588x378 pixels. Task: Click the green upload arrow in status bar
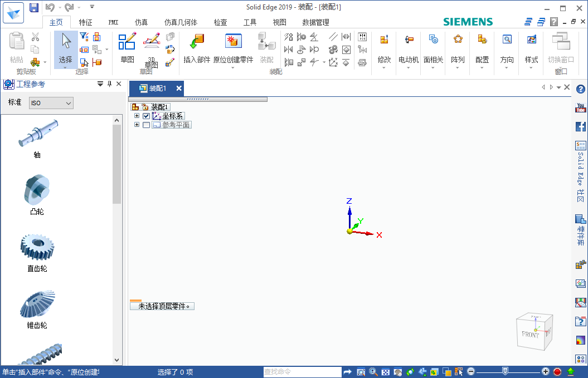571,372
